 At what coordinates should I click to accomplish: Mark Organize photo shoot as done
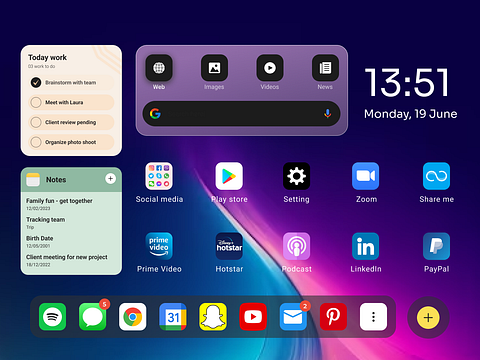click(36, 142)
